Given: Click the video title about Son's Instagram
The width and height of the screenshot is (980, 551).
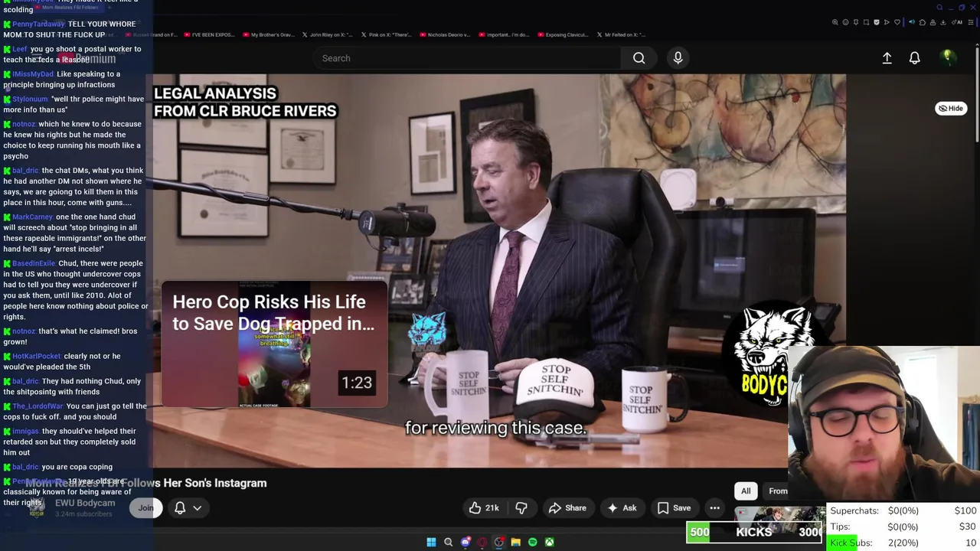Looking at the screenshot, I should (x=146, y=483).
